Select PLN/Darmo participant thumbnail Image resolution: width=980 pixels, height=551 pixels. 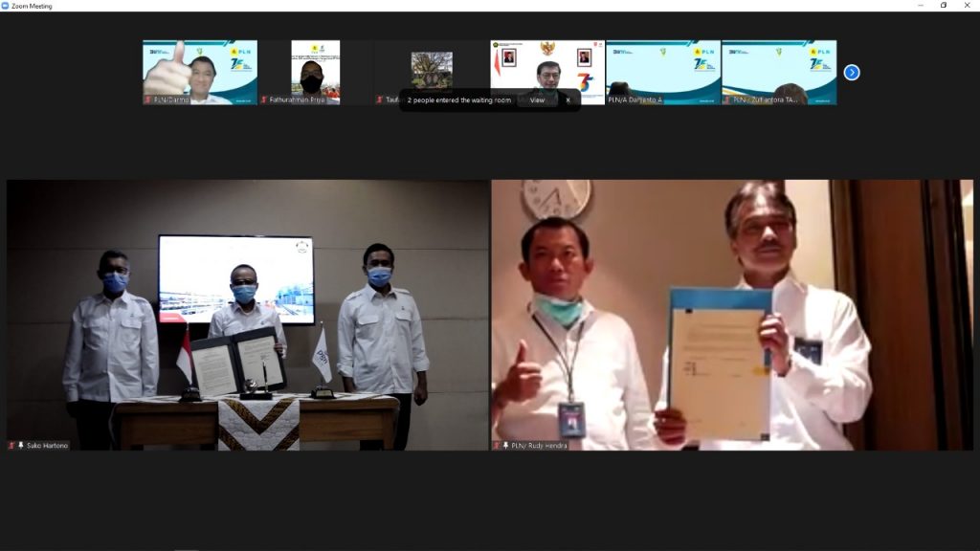200,71
